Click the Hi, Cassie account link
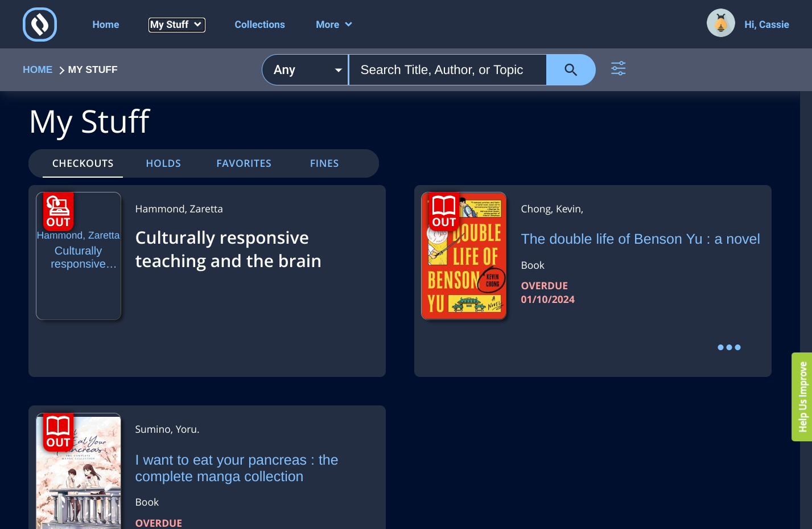812x529 pixels. click(766, 24)
